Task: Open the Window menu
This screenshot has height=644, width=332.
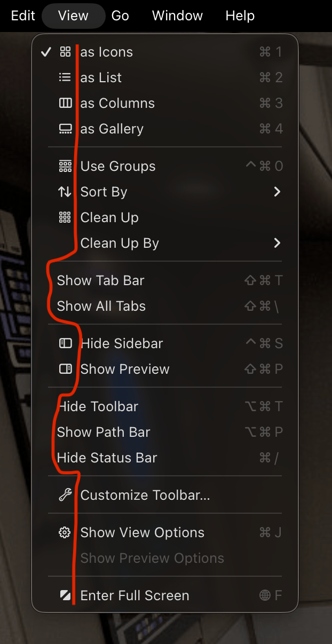Action: coord(177,15)
